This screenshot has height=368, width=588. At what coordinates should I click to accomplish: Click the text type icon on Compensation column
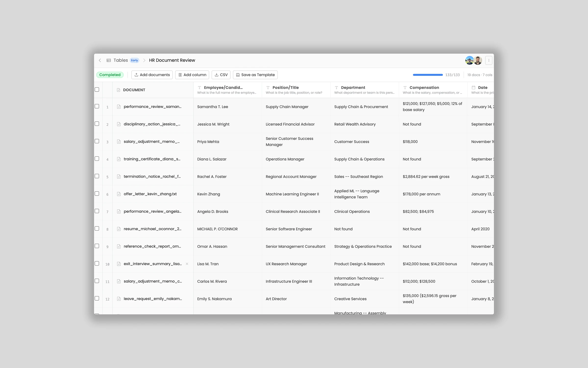(x=405, y=88)
